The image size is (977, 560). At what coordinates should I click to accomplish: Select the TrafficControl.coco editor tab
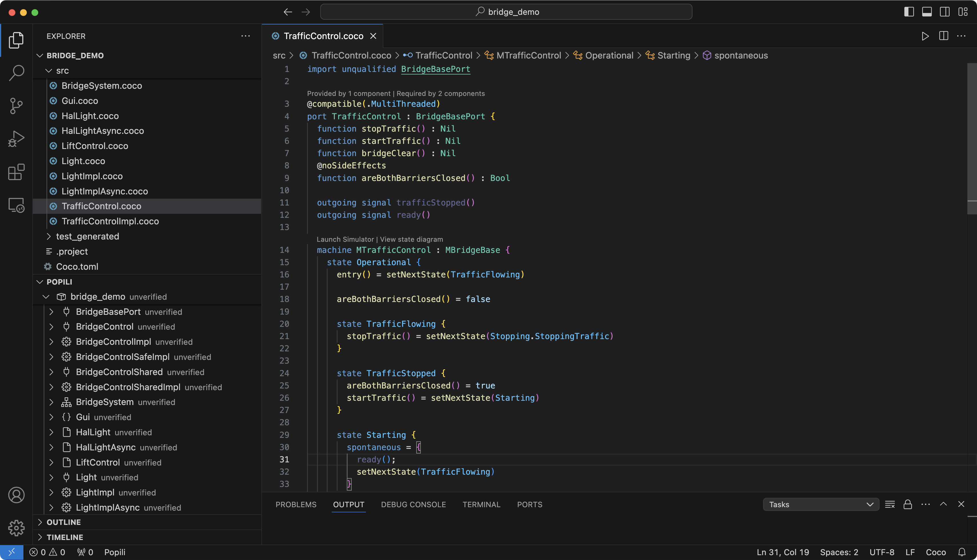pyautogui.click(x=323, y=36)
